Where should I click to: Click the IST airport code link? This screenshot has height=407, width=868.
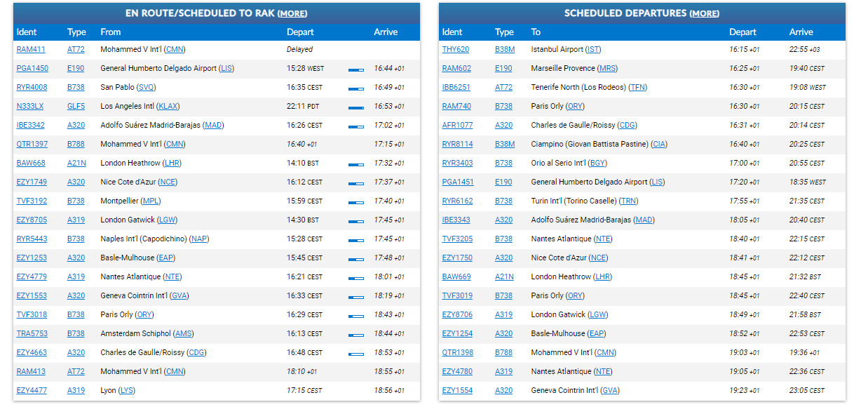593,50
